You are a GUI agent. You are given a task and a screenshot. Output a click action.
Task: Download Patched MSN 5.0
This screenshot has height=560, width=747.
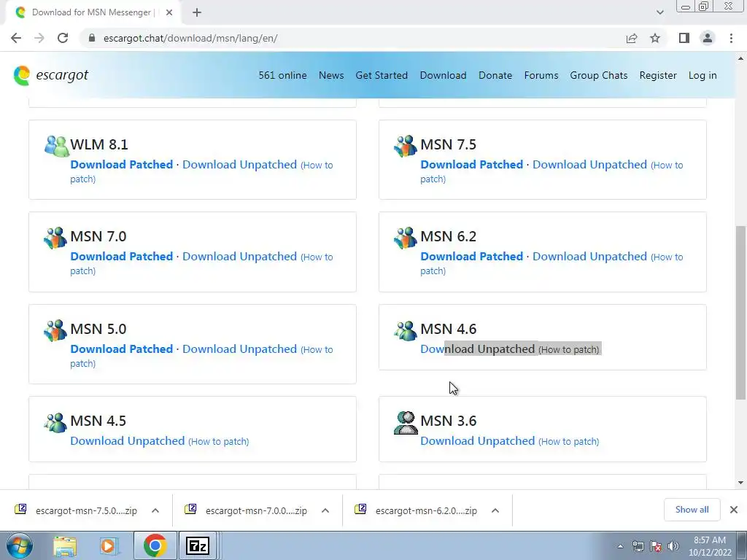point(122,349)
